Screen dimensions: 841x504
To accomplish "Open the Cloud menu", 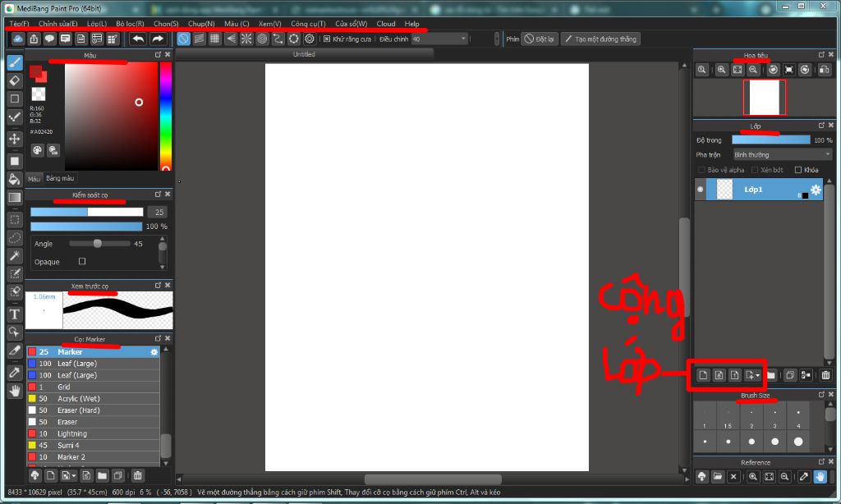I will pos(386,24).
